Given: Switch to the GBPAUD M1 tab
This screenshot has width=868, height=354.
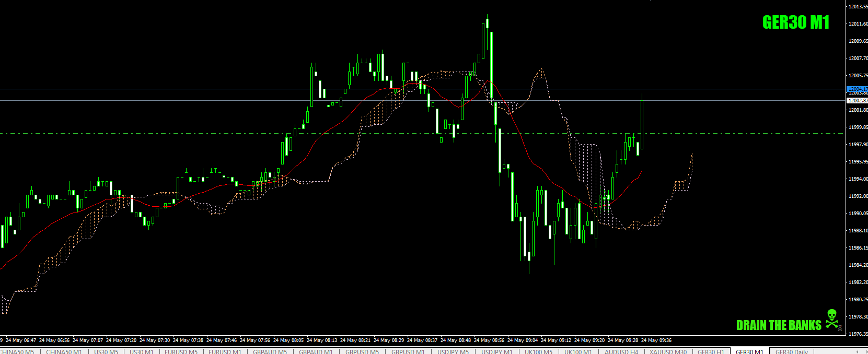Looking at the screenshot, I should pos(316,351).
